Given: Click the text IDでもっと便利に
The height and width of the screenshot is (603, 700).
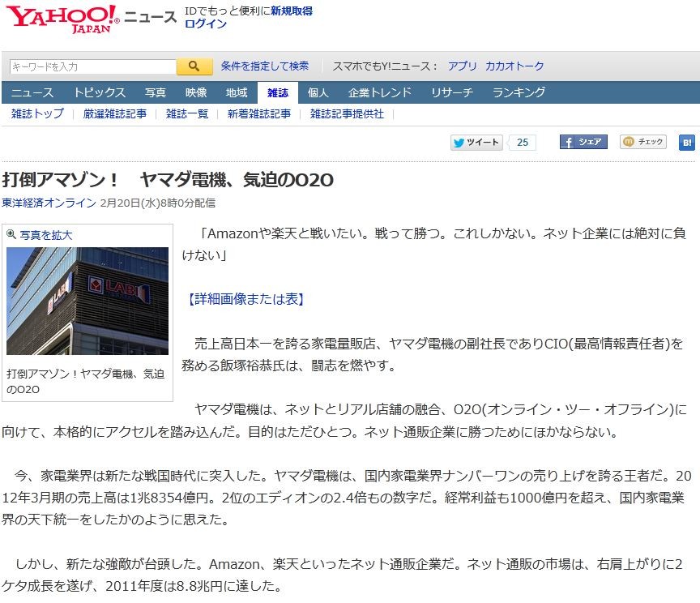Looking at the screenshot, I should 228,11.
